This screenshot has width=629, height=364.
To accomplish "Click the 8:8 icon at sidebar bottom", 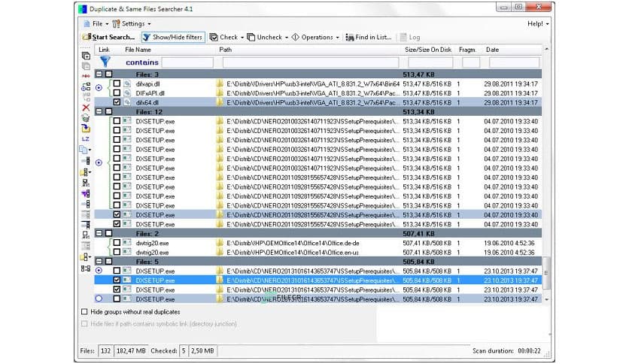I will coord(86,268).
